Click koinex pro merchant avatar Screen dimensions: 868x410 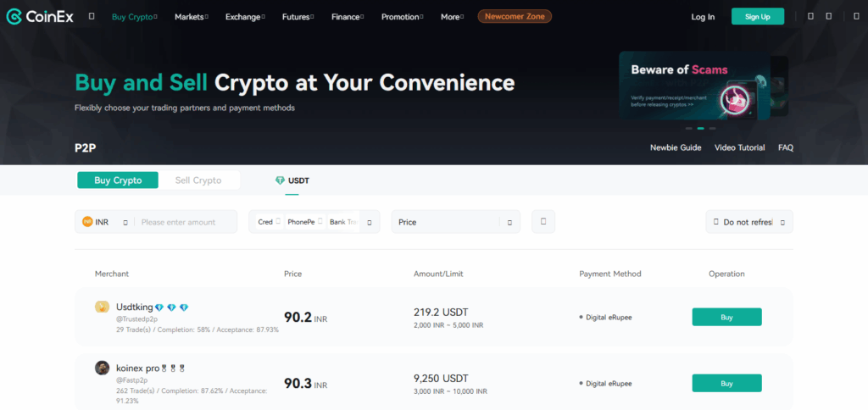(x=102, y=368)
